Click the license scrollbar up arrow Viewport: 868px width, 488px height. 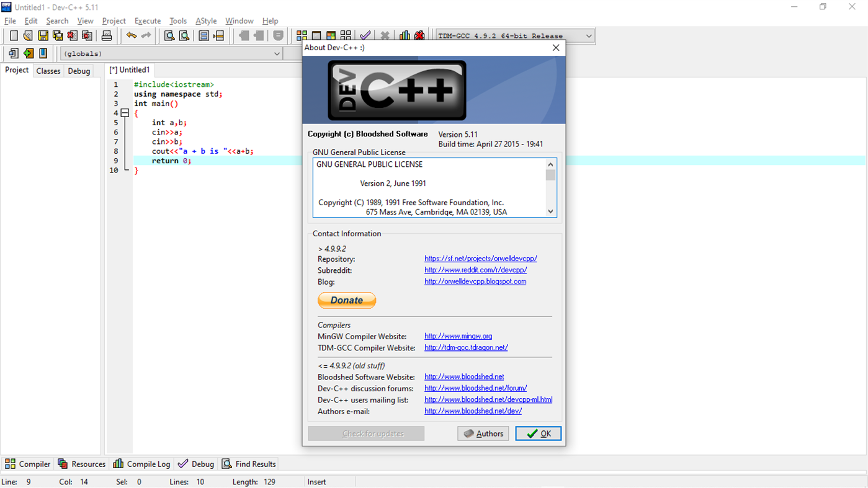click(x=550, y=164)
